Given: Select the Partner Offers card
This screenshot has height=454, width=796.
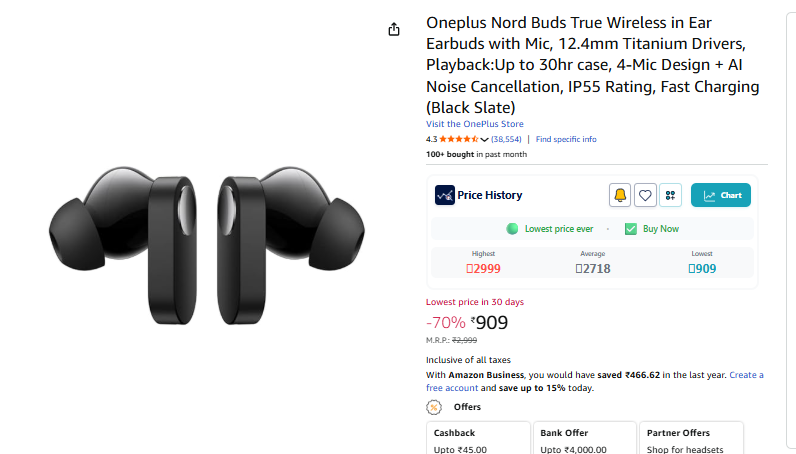Looking at the screenshot, I should pos(691,438).
